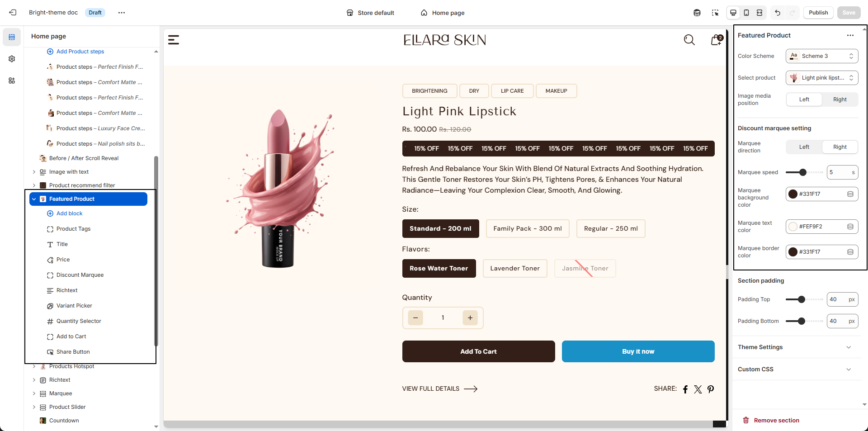Open Home page template selector
868x431 pixels.
tap(443, 13)
